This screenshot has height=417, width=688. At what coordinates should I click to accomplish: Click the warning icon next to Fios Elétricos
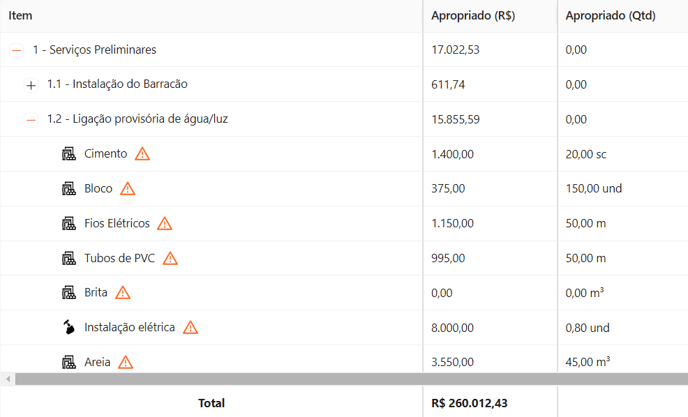(164, 223)
